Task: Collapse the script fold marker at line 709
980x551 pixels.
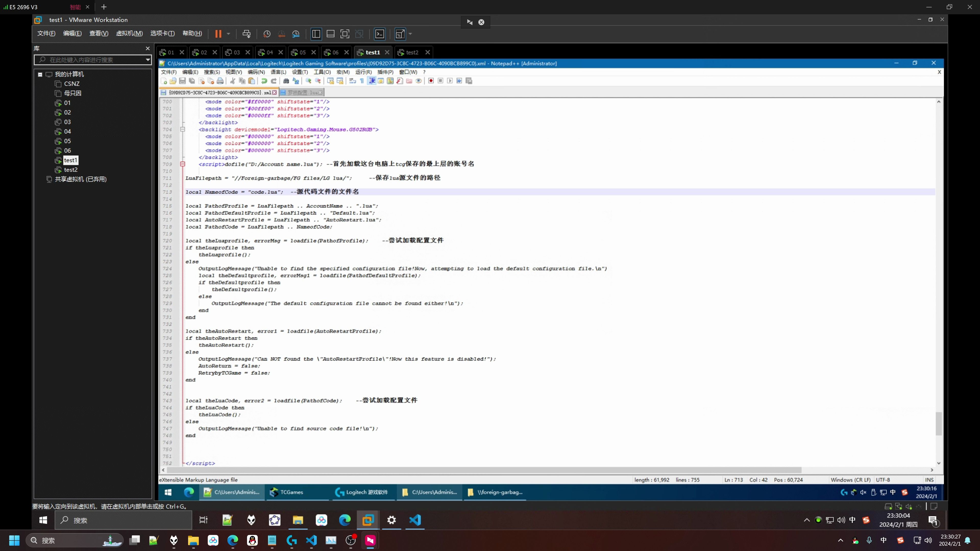Action: (183, 164)
